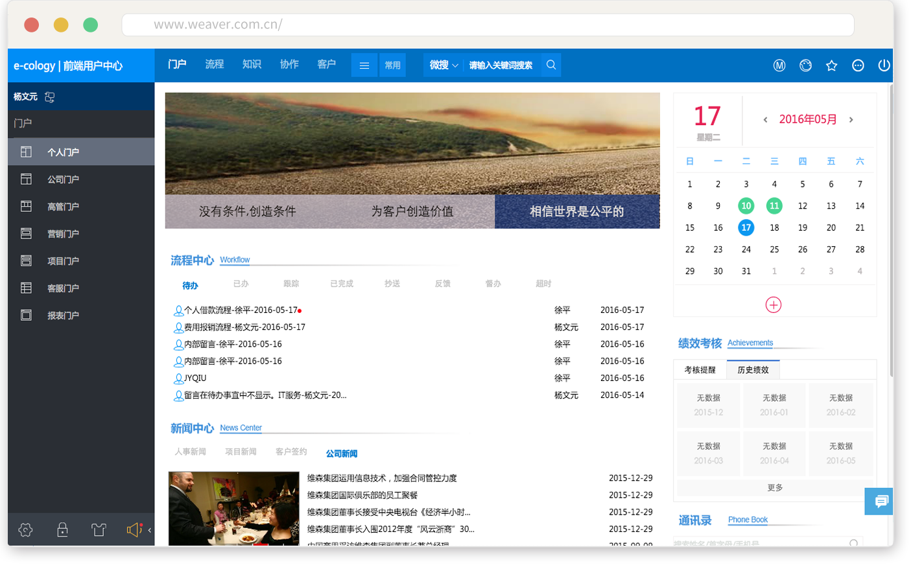Screen dimensions: 924x567
Task: Toggle the hamburger menu list button
Action: click(x=364, y=65)
